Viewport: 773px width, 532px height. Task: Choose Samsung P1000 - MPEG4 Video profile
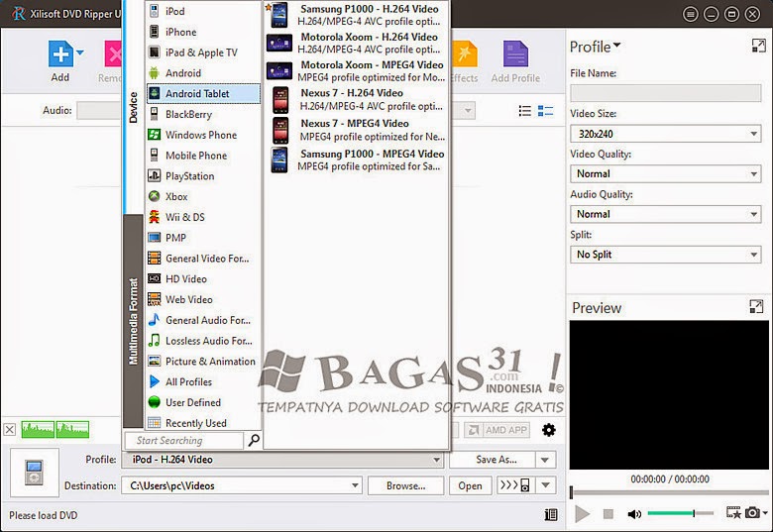pyautogui.click(x=357, y=160)
